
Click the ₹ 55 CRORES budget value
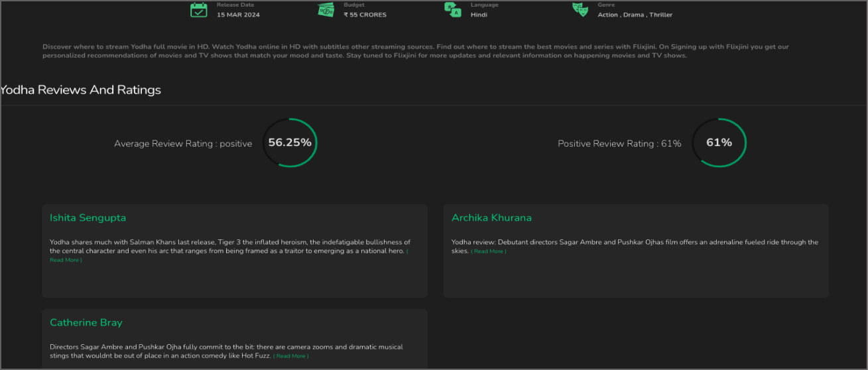pyautogui.click(x=365, y=15)
